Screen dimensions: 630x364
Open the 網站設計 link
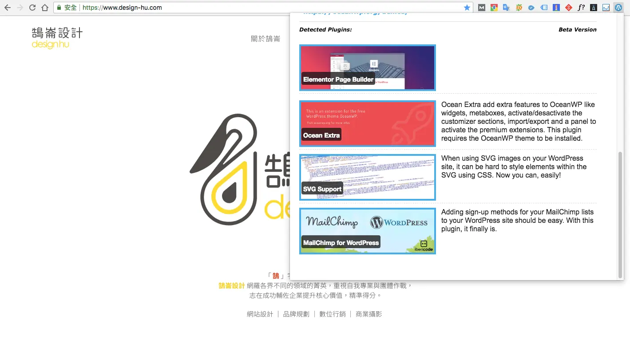click(260, 314)
